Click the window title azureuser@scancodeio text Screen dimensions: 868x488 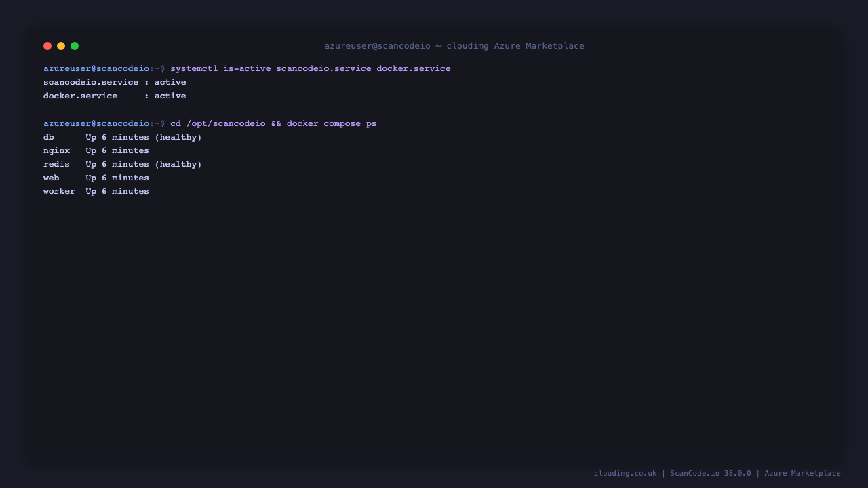[x=454, y=46]
